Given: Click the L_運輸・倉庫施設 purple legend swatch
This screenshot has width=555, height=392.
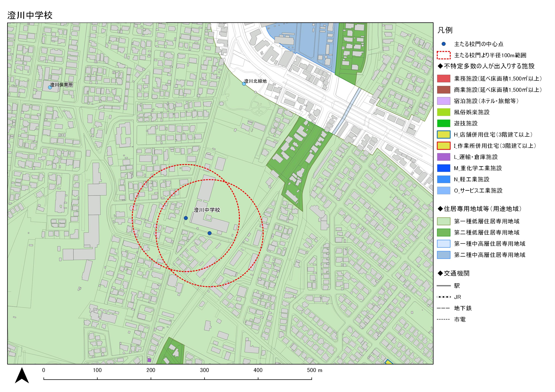Looking at the screenshot, I should click(444, 157).
